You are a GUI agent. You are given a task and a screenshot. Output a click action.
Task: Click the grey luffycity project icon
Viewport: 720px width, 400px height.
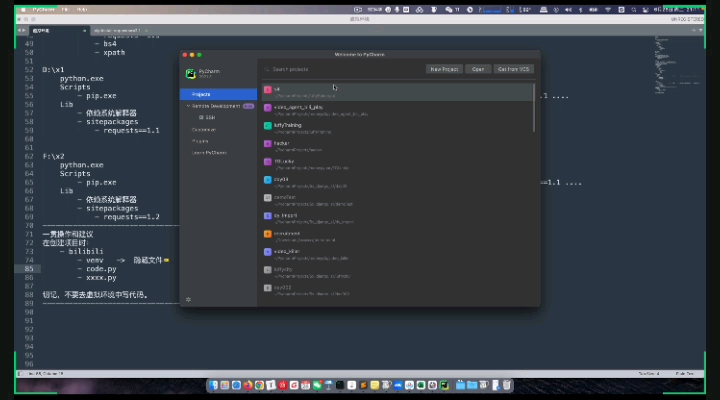pos(268,270)
